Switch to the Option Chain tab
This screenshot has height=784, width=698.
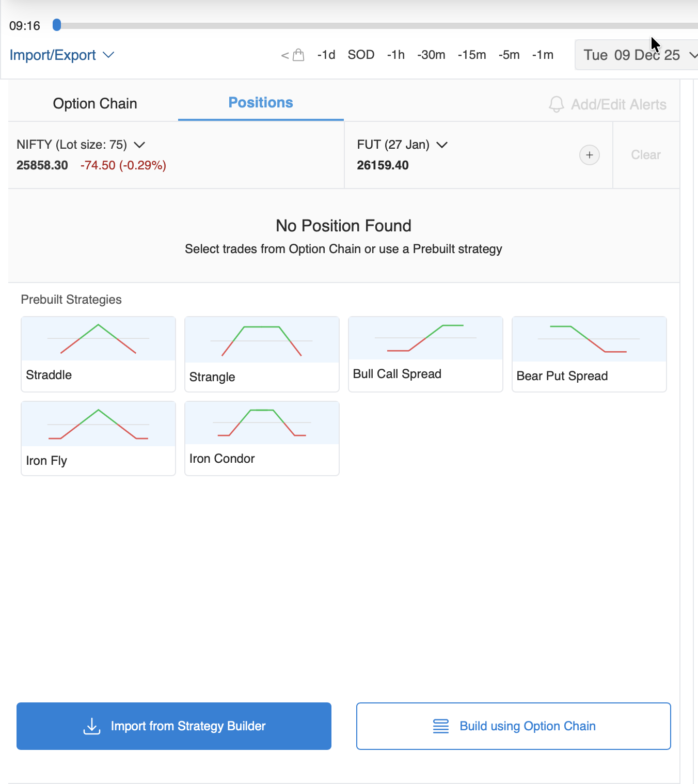point(95,103)
